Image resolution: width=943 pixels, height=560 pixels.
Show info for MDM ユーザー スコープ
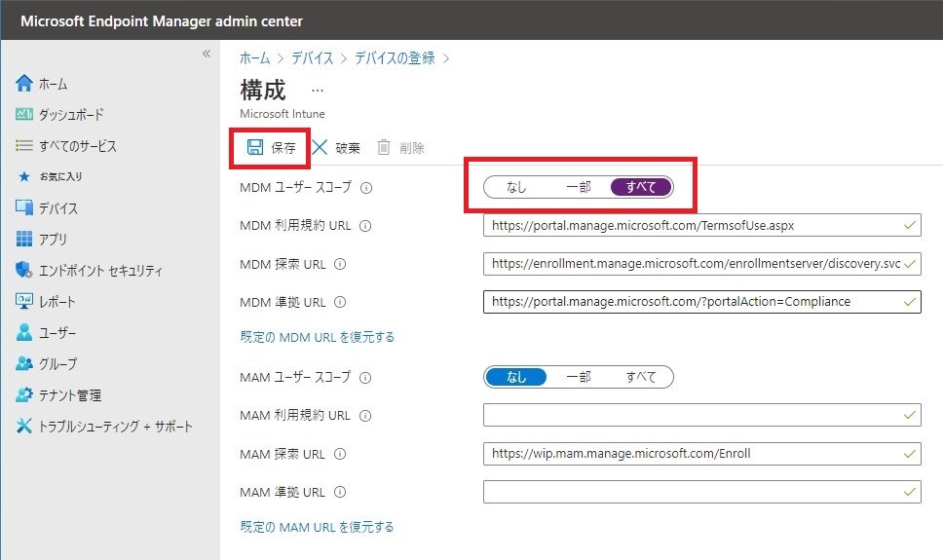coord(366,188)
